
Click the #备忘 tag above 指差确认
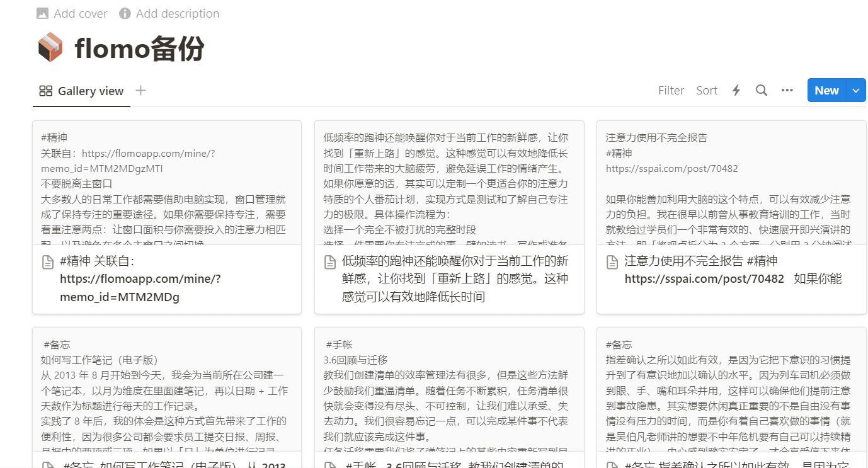619,345
